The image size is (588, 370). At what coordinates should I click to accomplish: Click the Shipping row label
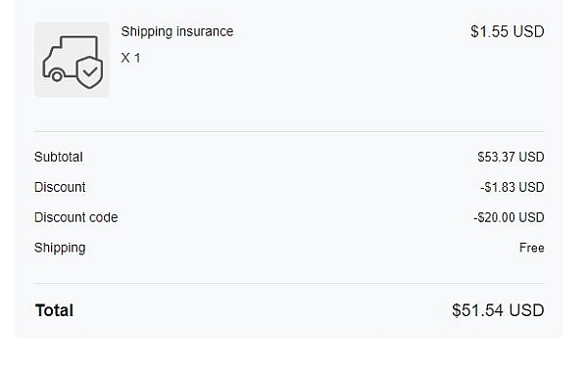(60, 248)
